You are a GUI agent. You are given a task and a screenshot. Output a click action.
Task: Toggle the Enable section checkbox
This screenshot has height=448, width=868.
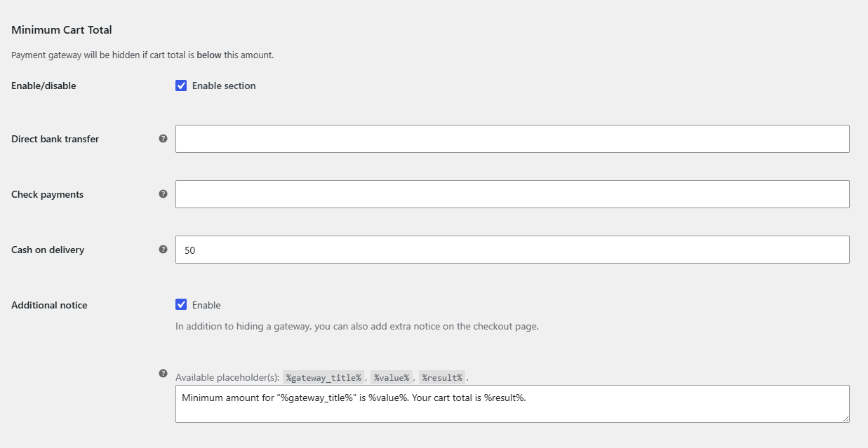181,86
